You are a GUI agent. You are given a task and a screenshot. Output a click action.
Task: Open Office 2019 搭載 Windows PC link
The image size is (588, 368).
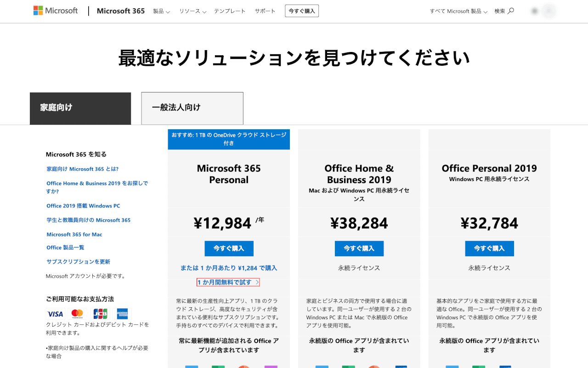tap(83, 206)
